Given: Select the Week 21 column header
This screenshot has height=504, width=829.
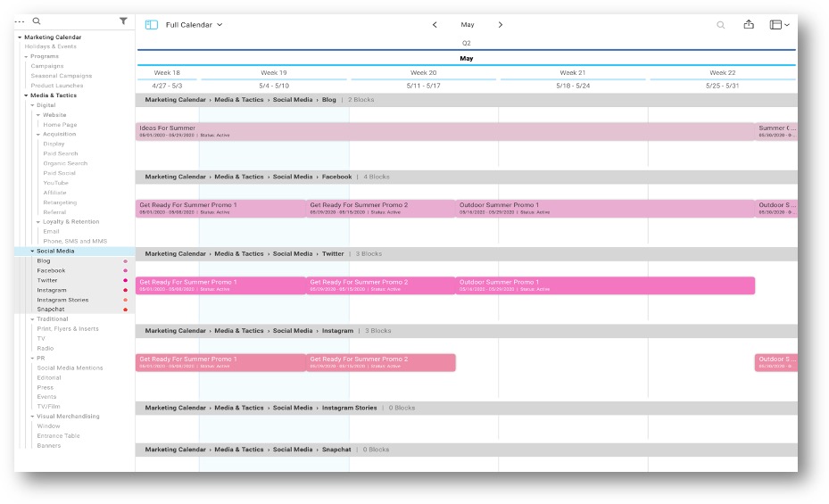Looking at the screenshot, I should coord(572,72).
